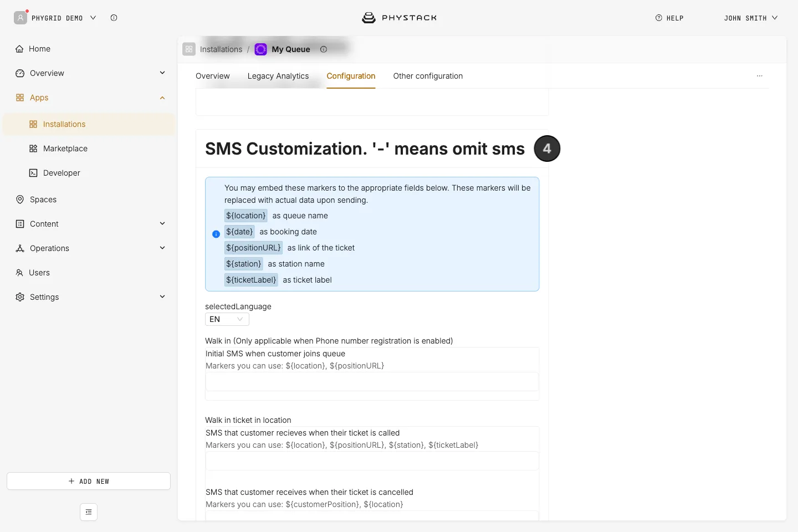Click the Developer terminal icon
This screenshot has height=532, width=798.
pos(33,173)
